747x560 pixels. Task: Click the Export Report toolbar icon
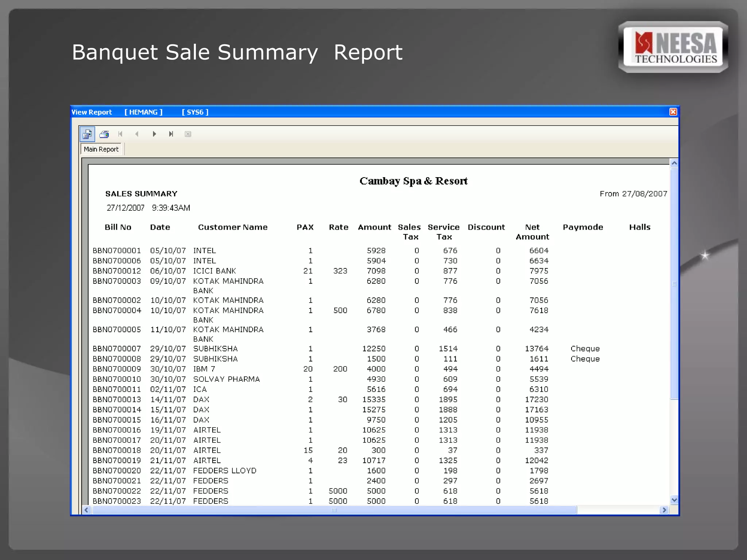click(87, 134)
